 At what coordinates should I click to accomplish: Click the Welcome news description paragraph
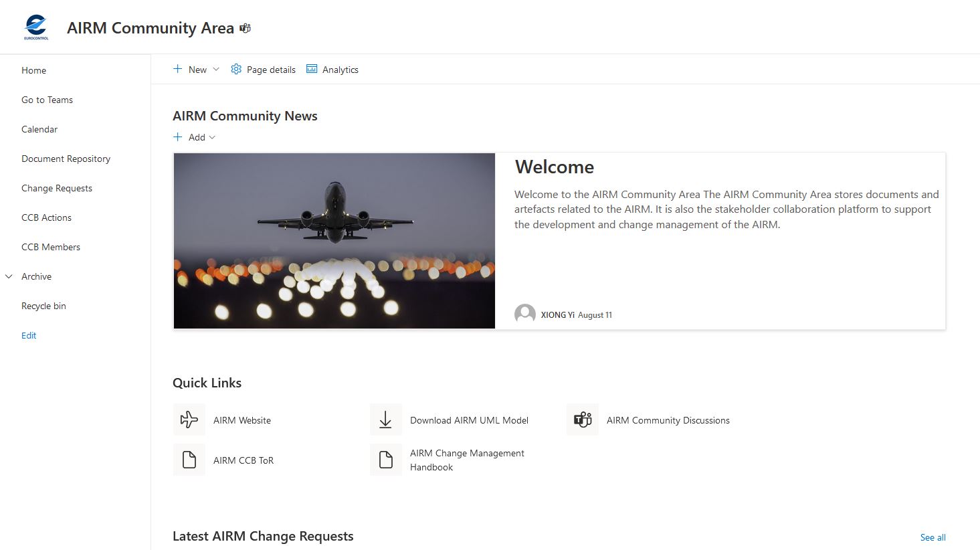[726, 209]
